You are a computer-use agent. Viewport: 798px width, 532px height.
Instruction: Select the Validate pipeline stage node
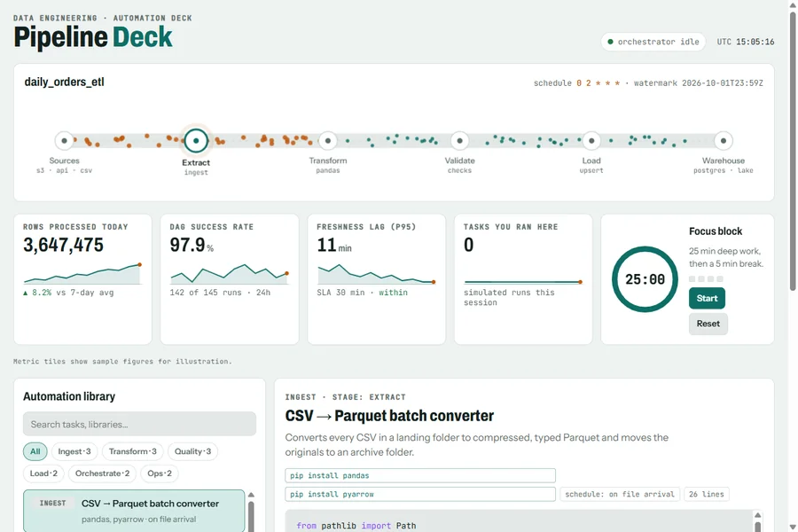click(x=459, y=140)
